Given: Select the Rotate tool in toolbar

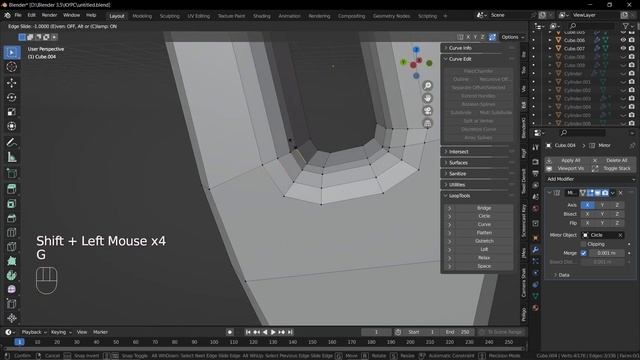Looking at the screenshot, I should [11, 97].
